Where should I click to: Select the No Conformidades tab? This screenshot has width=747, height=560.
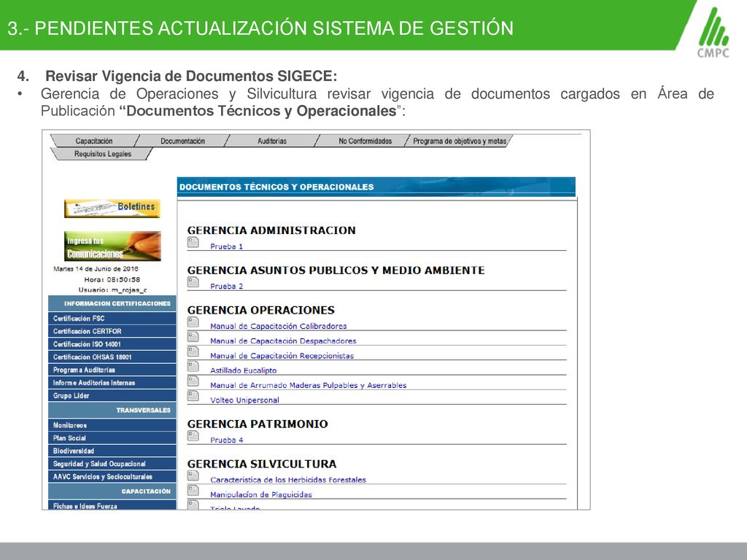click(x=365, y=141)
